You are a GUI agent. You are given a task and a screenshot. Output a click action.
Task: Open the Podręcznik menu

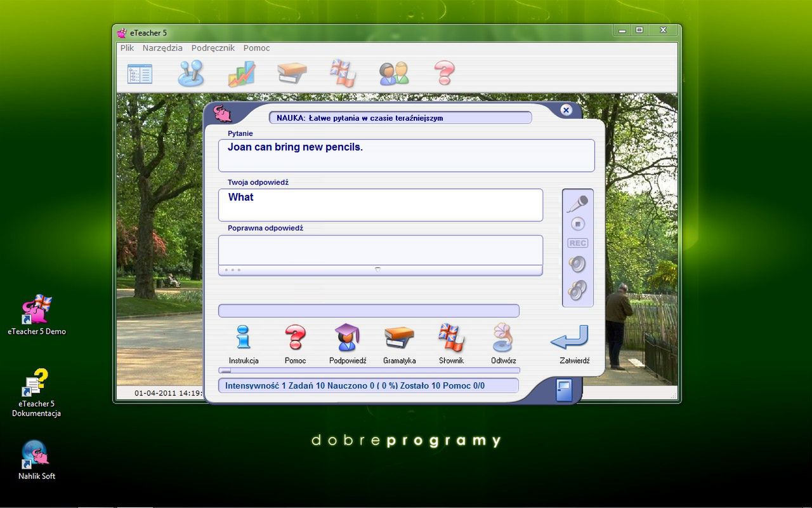pos(213,48)
